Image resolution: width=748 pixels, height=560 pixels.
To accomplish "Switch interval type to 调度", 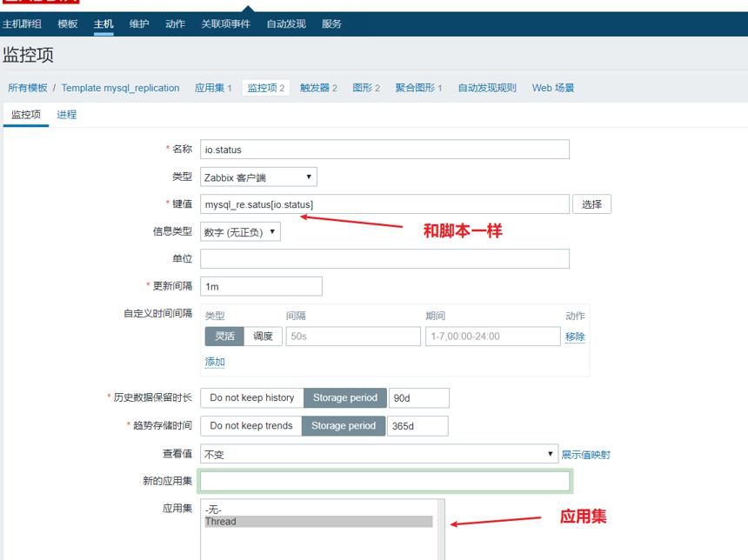I will click(263, 337).
